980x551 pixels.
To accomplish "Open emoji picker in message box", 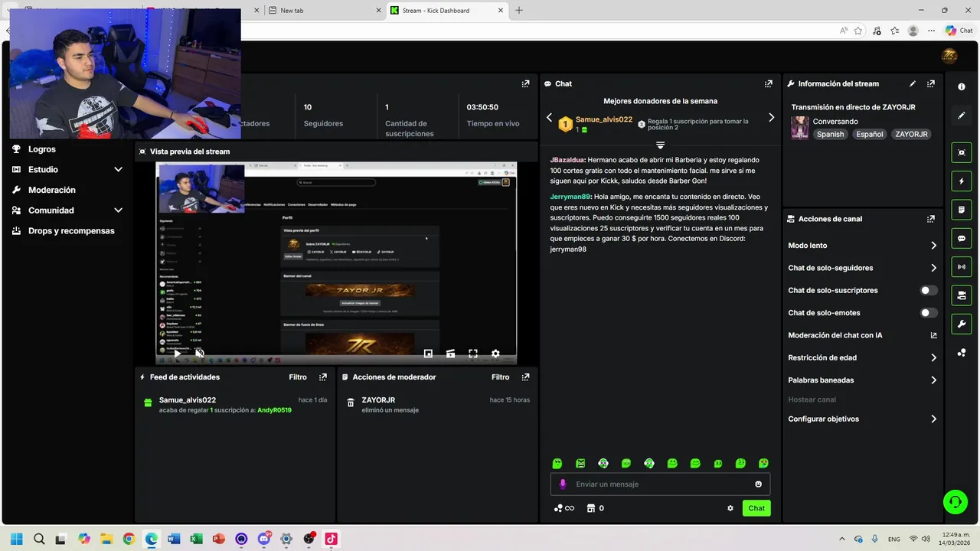I will [759, 484].
